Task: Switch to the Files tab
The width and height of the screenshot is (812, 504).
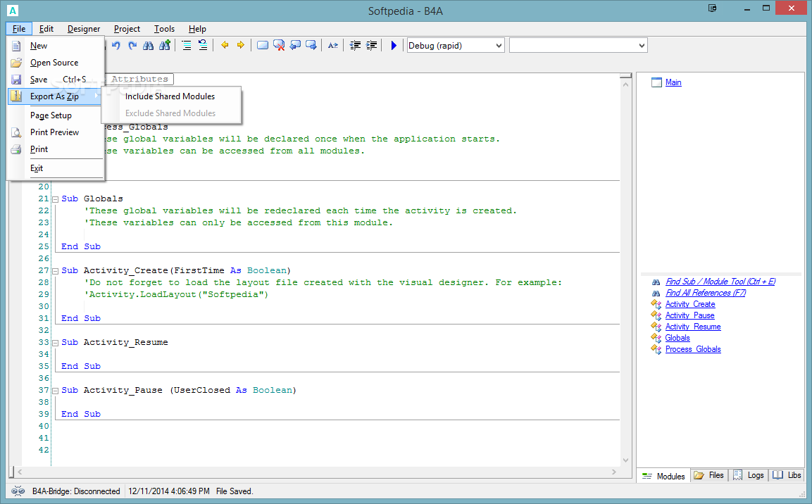Action: pyautogui.click(x=709, y=475)
